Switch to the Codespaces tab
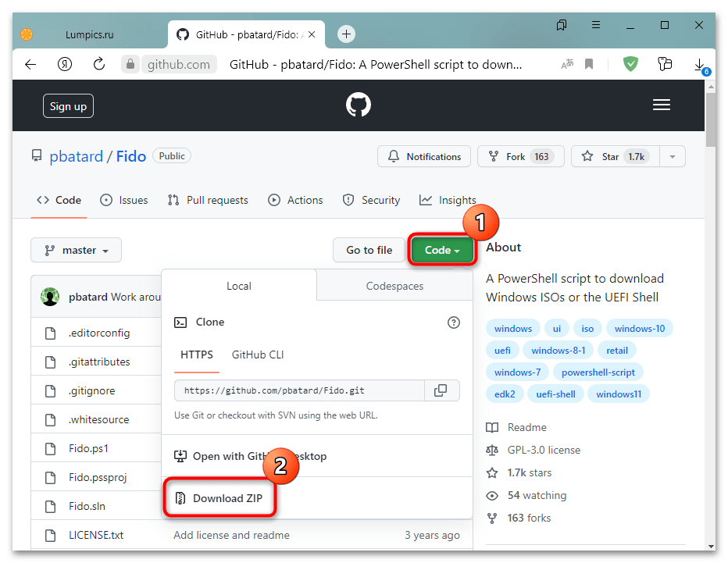 pyautogui.click(x=394, y=286)
